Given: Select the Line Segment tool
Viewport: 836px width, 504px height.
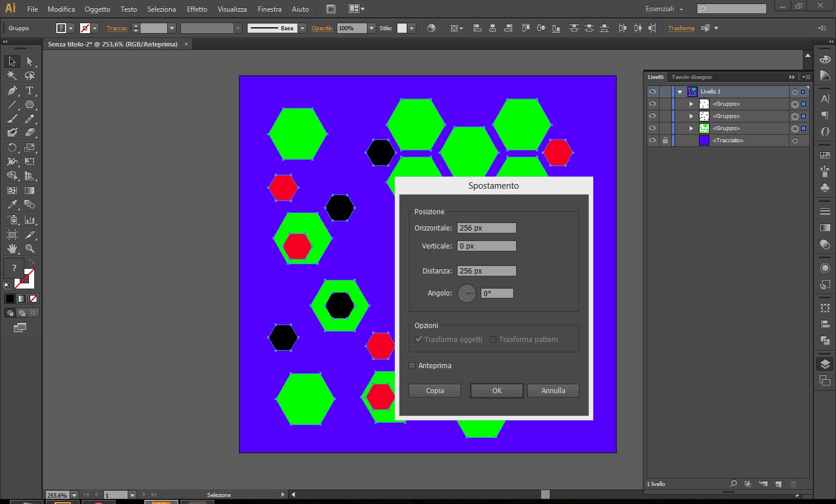Looking at the screenshot, I should (x=12, y=105).
